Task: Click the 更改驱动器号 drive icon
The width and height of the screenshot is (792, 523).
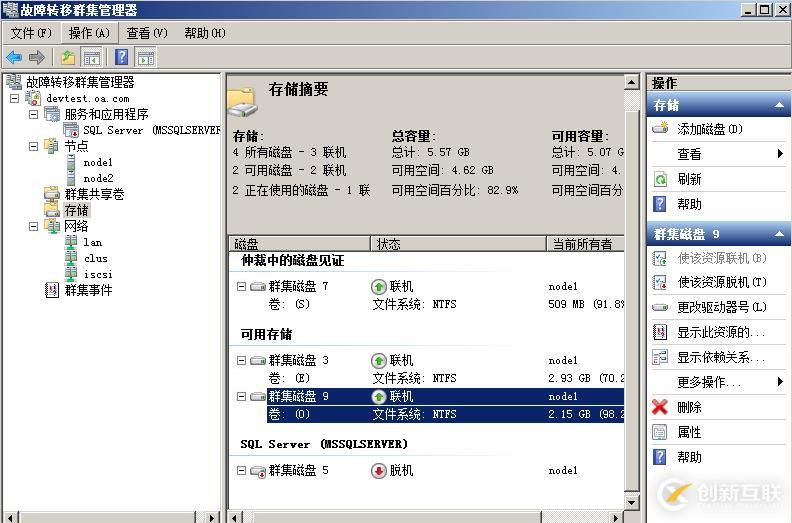Action: (660, 307)
